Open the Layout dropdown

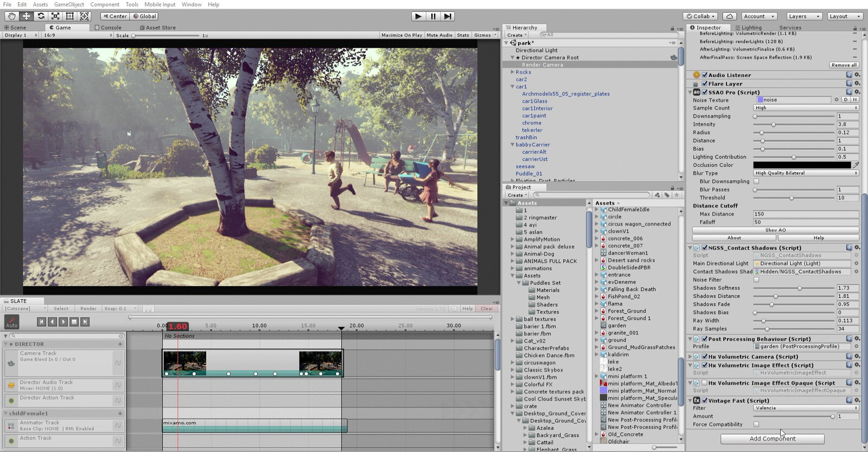(x=844, y=16)
